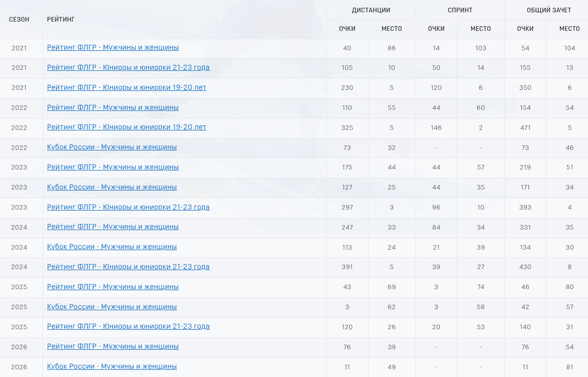Select distance place value 69
588x377 pixels.
(x=391, y=287)
